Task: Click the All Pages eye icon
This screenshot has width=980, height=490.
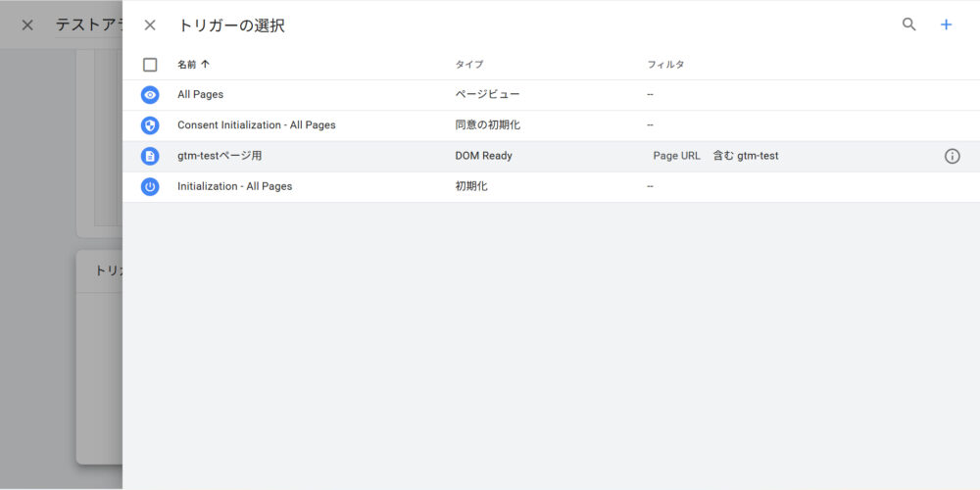Action: tap(150, 95)
